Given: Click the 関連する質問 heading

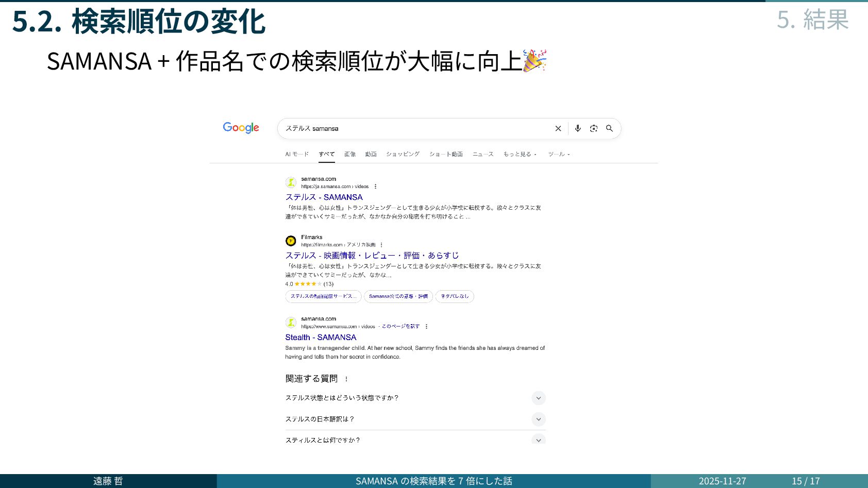Looking at the screenshot, I should [311, 379].
